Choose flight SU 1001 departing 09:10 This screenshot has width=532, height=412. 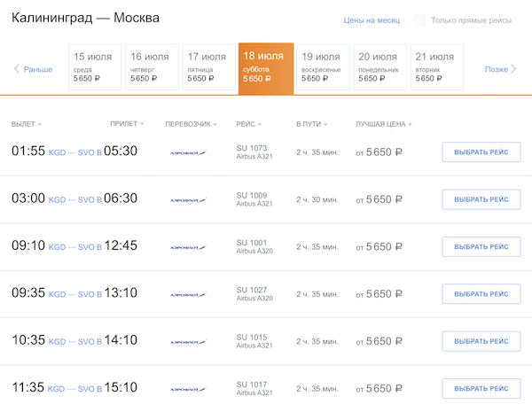pyautogui.click(x=481, y=246)
